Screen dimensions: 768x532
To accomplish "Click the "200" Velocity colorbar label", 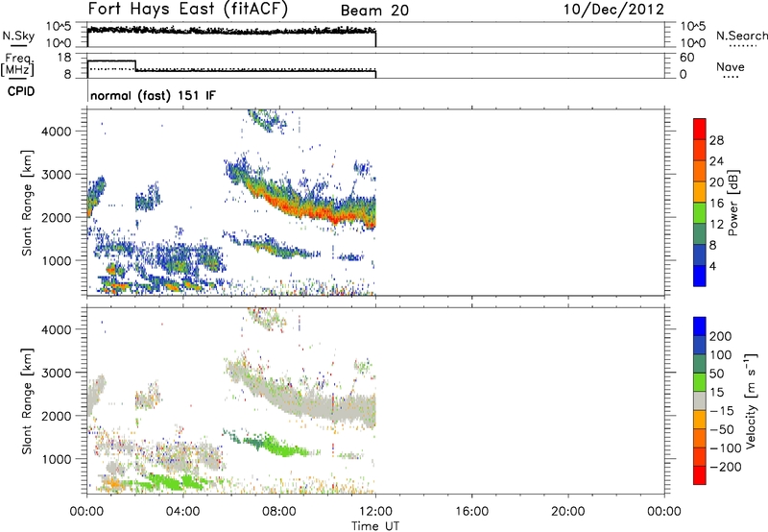I will pos(721,336).
